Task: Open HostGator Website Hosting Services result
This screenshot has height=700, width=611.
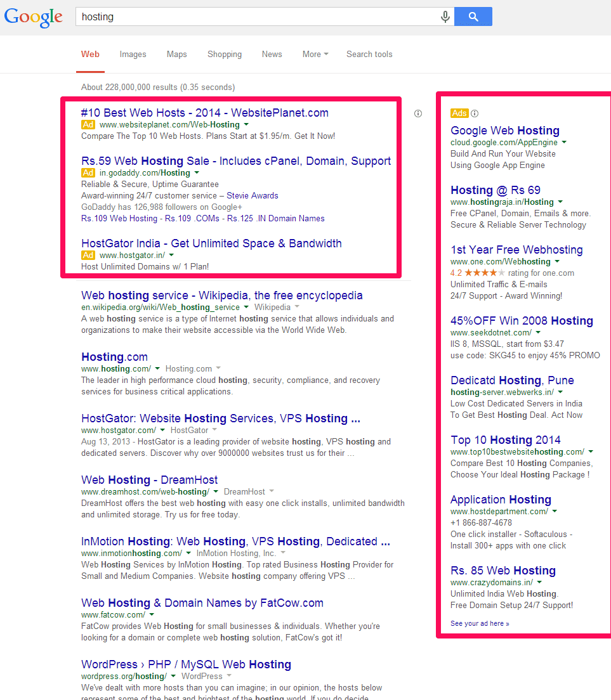Action: [221, 418]
